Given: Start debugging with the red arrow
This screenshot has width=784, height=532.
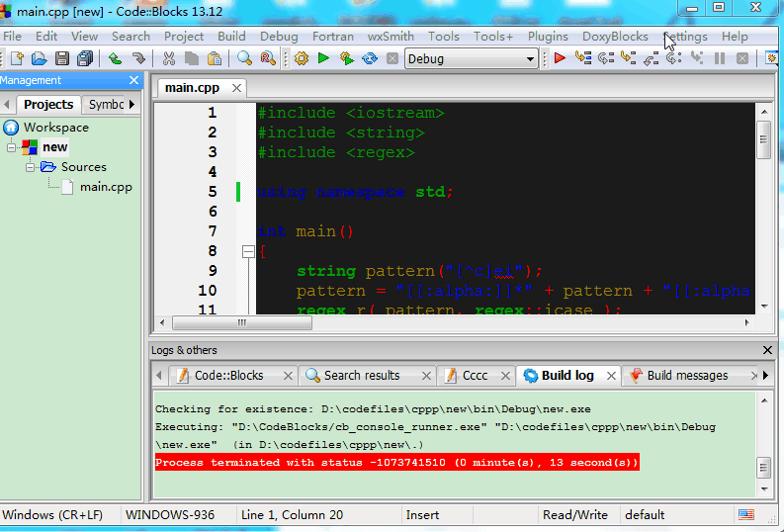Looking at the screenshot, I should click(x=560, y=59).
